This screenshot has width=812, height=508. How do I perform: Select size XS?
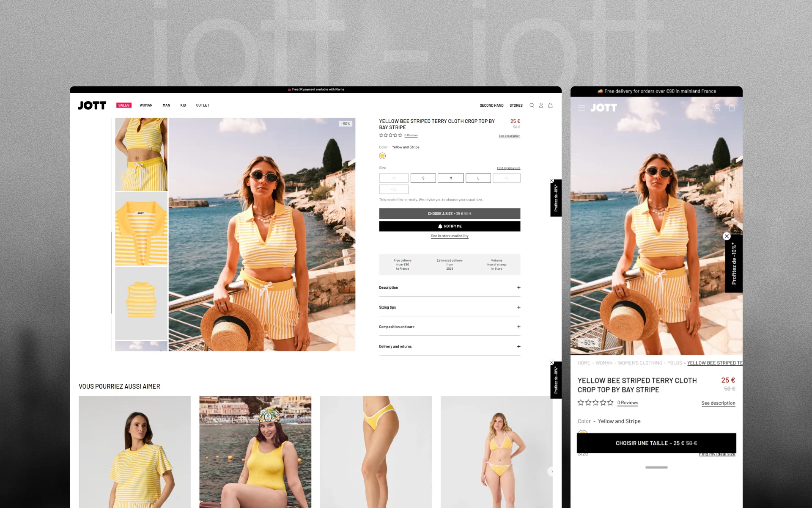(x=394, y=178)
